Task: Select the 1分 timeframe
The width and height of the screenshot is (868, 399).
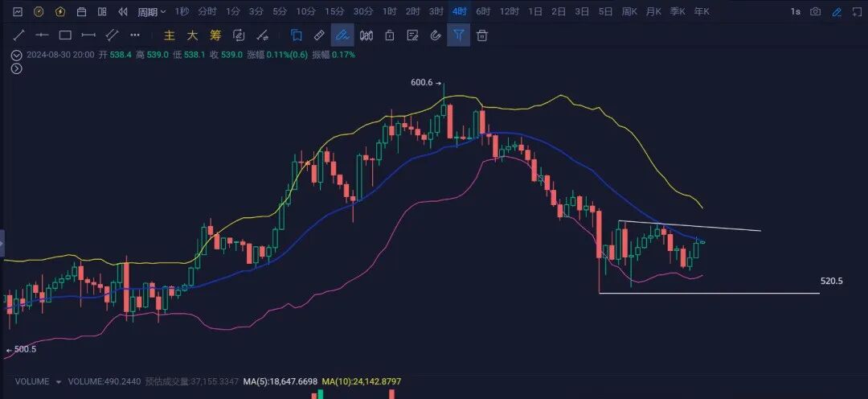Action: pyautogui.click(x=233, y=11)
